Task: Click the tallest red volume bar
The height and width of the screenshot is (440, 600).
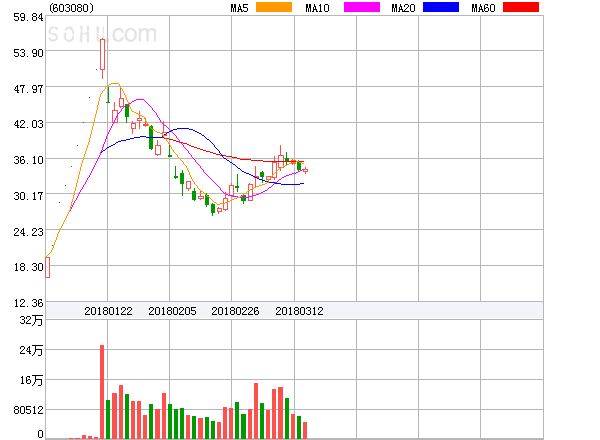Action: point(102,392)
